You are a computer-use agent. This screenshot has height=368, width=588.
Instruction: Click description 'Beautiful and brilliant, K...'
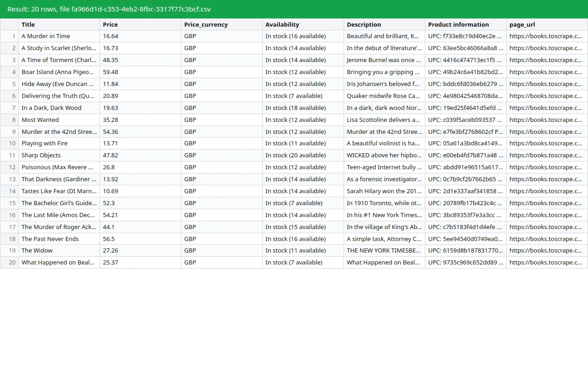384,36
